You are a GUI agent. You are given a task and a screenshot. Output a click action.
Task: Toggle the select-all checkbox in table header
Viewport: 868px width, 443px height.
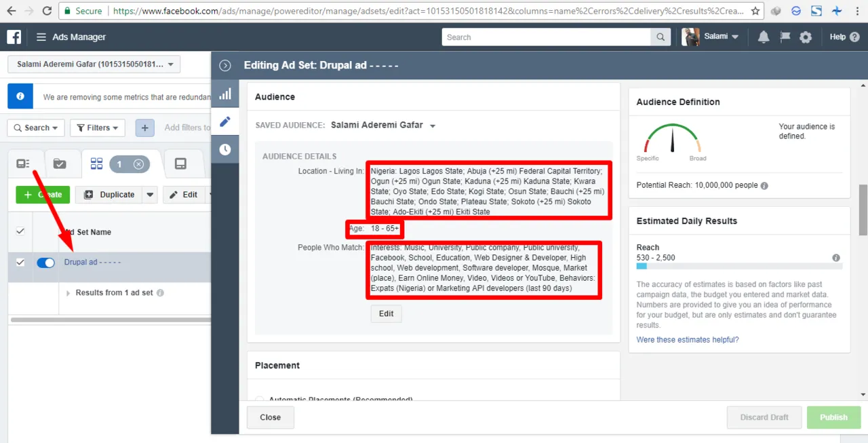(20, 231)
